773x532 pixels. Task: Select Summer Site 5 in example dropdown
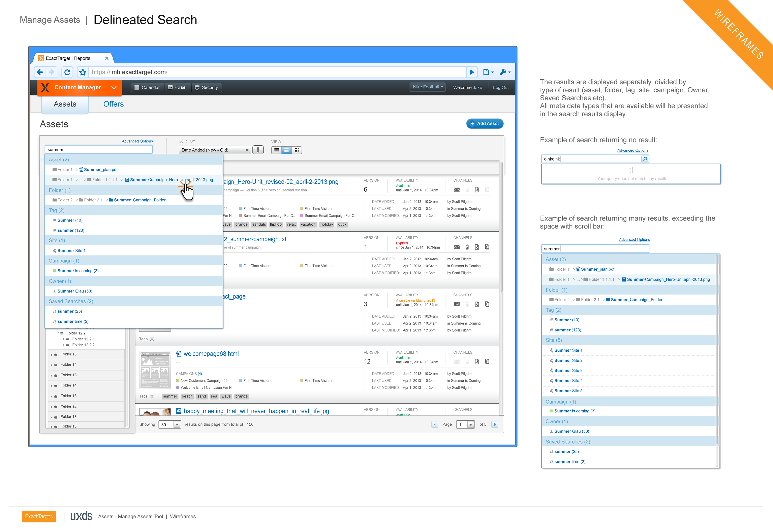[568, 391]
